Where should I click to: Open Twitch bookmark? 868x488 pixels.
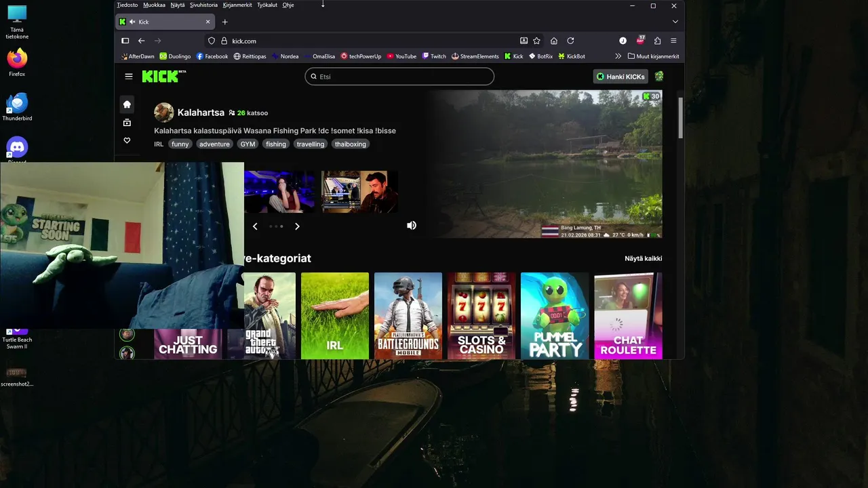(x=434, y=56)
